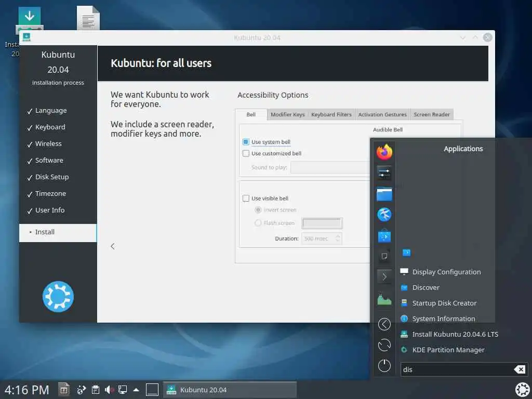The image size is (532, 399).
Task: Select the Software step in sidebar
Action: pos(49,161)
